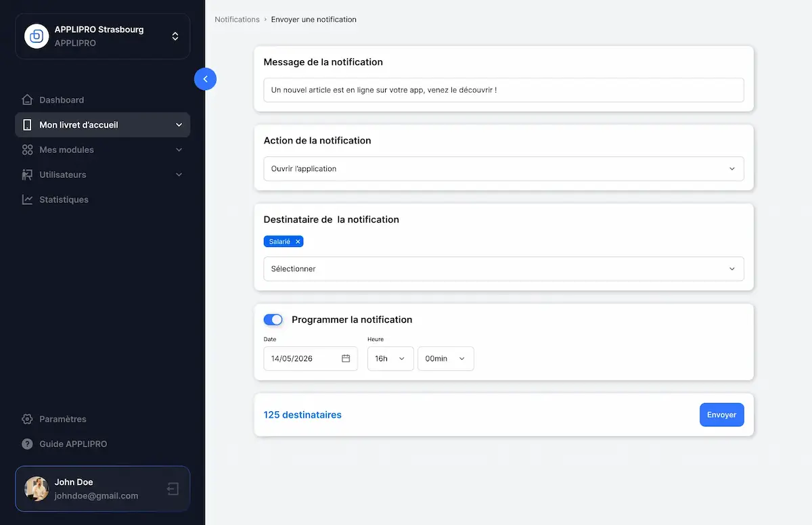
Task: Go to Notifications in the breadcrumb
Action: point(237,19)
